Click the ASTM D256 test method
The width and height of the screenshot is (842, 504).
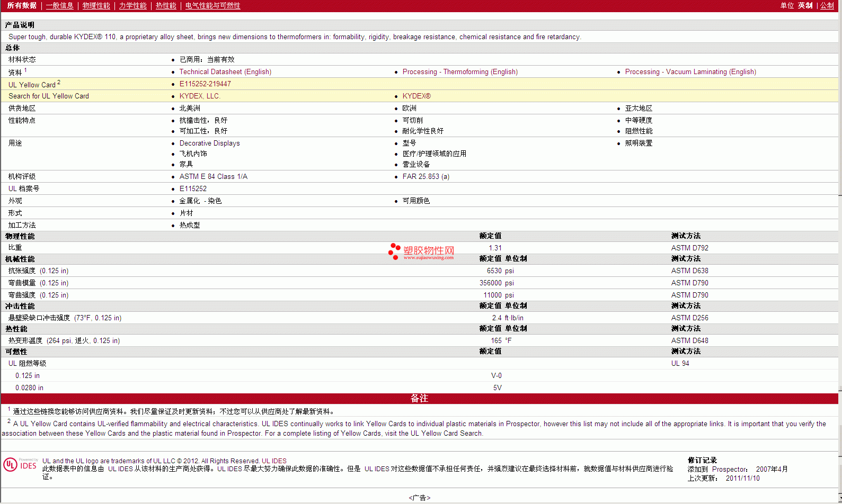689,318
